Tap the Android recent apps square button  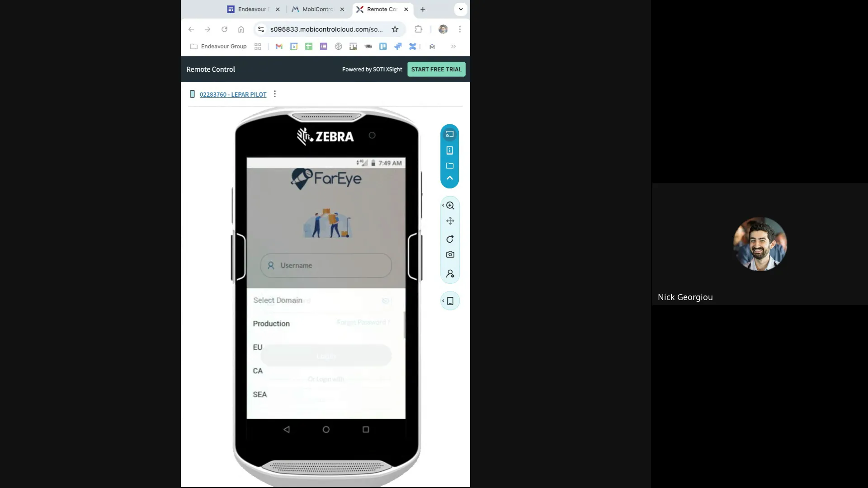tap(366, 430)
